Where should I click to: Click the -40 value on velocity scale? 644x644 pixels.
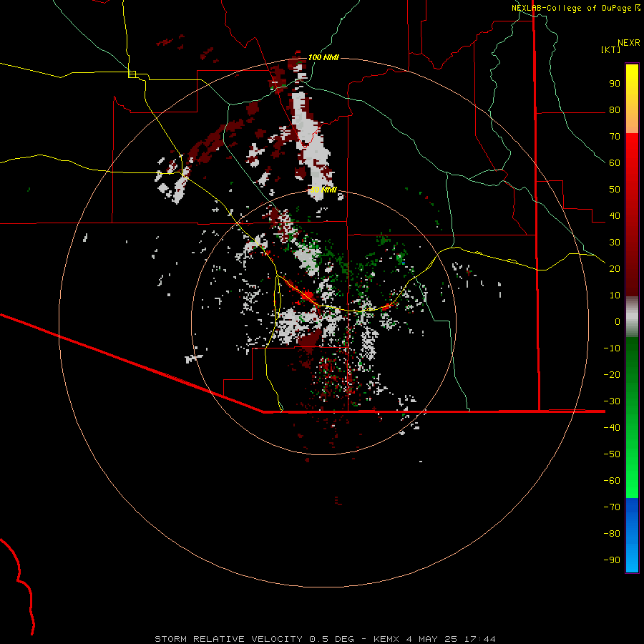coord(612,428)
